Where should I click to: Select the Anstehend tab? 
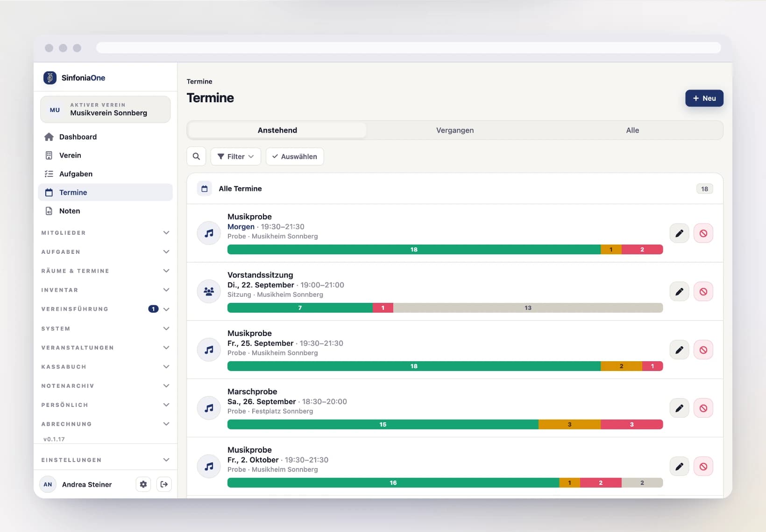click(277, 130)
